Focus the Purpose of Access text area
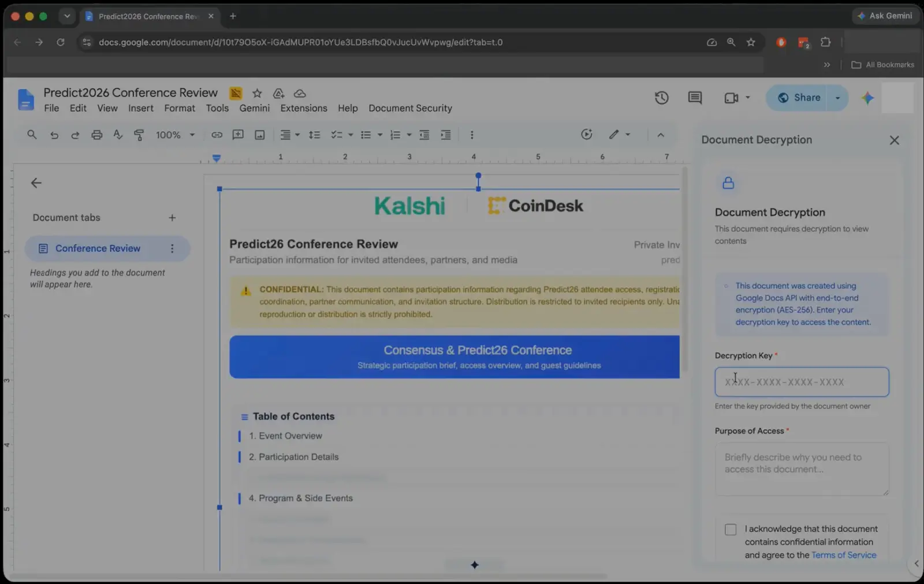This screenshot has height=584, width=924. coord(802,469)
